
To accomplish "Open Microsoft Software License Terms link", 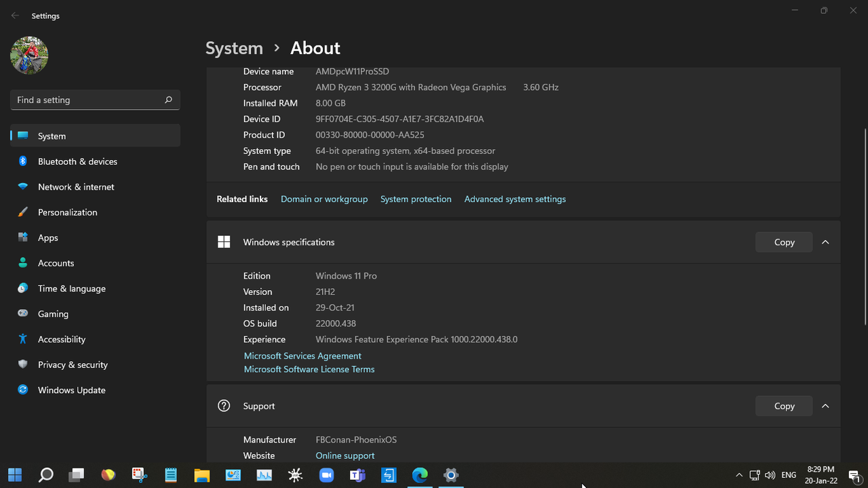I will (309, 369).
